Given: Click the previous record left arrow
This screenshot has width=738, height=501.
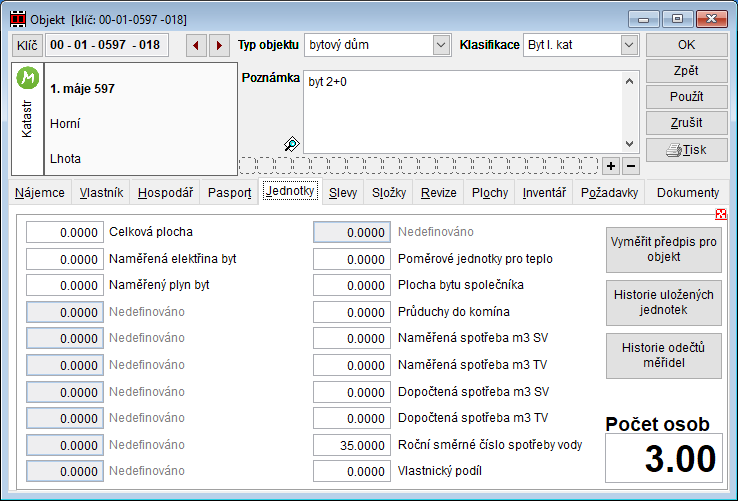Looking at the screenshot, I should click(x=196, y=45).
